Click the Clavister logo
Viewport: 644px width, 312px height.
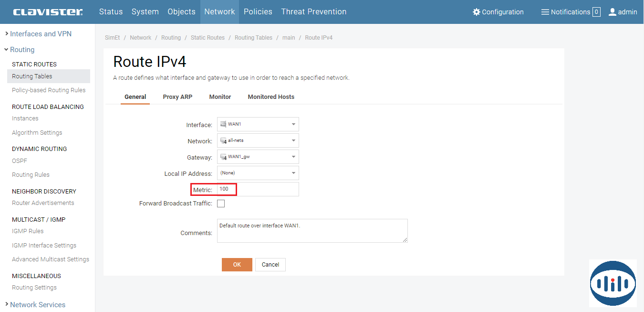click(x=48, y=12)
